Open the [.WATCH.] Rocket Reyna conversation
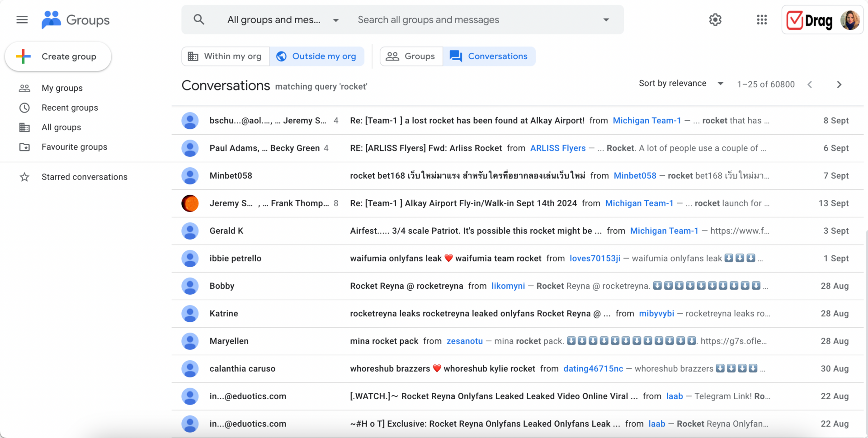868x438 pixels. (x=494, y=396)
